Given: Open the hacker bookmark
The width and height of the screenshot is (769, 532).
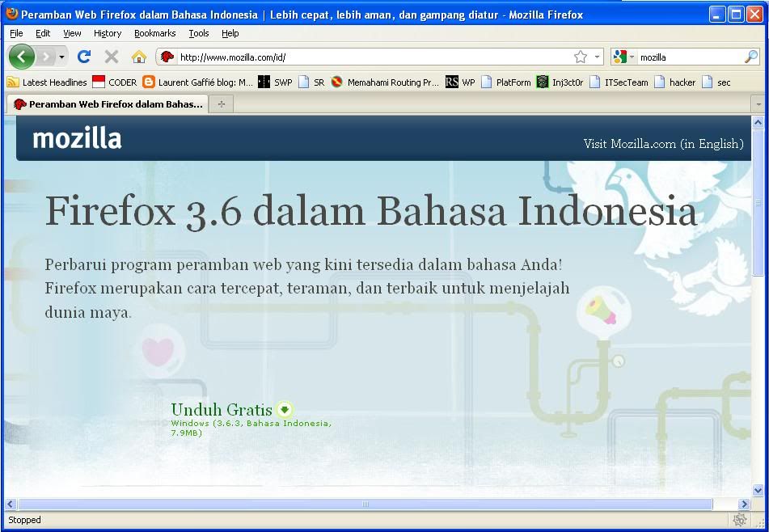Looking at the screenshot, I should pyautogui.click(x=675, y=82).
